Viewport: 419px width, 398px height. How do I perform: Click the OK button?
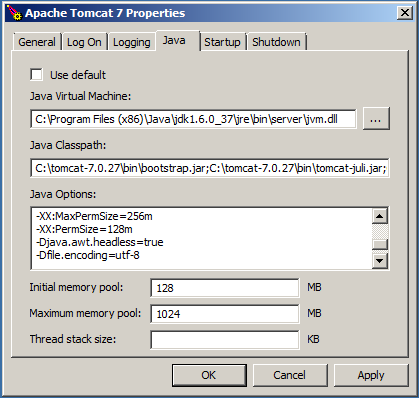(209, 375)
